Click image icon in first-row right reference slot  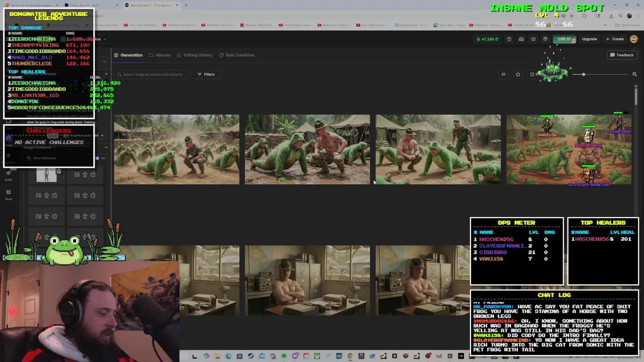pyautogui.click(x=77, y=174)
